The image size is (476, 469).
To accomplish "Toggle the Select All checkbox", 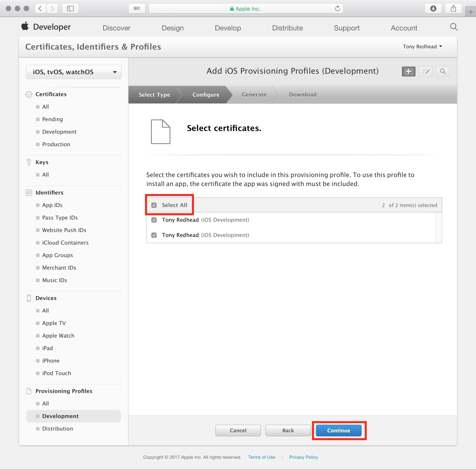I will click(154, 205).
